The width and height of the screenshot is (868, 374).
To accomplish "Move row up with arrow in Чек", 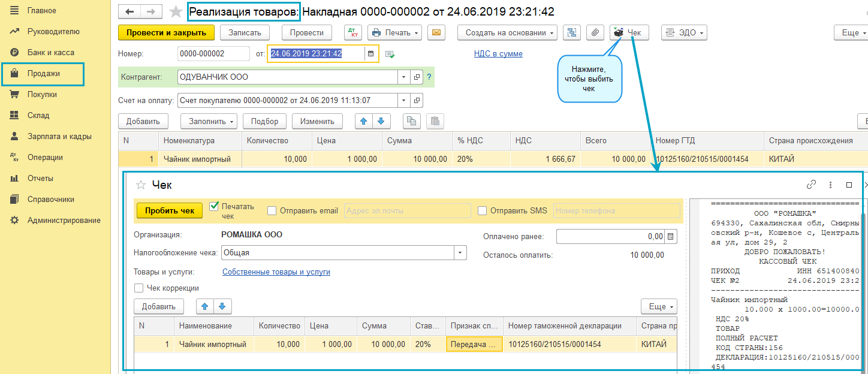I will point(205,306).
